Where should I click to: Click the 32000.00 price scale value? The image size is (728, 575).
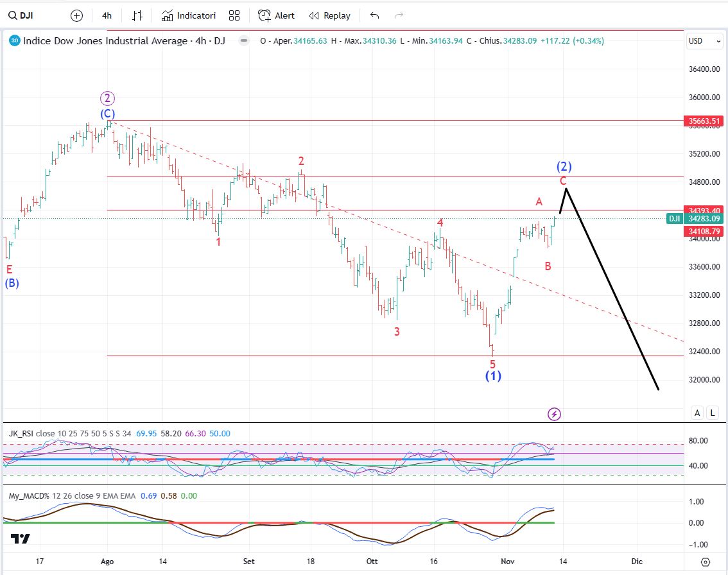coord(704,380)
